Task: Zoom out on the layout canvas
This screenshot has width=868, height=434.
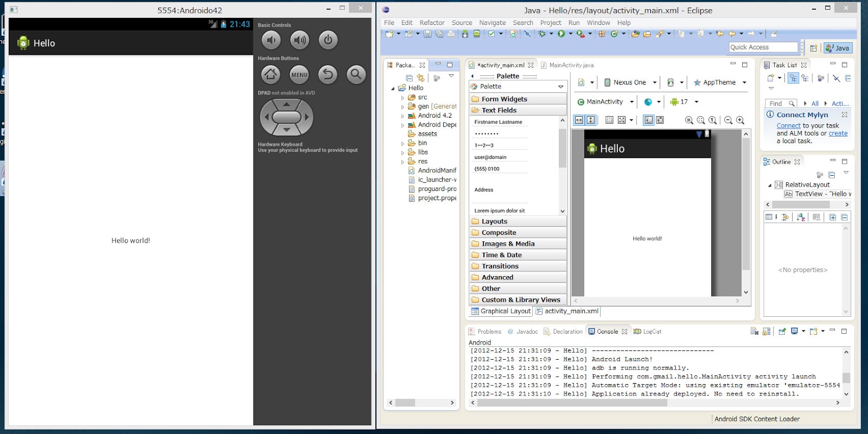Action: point(728,120)
